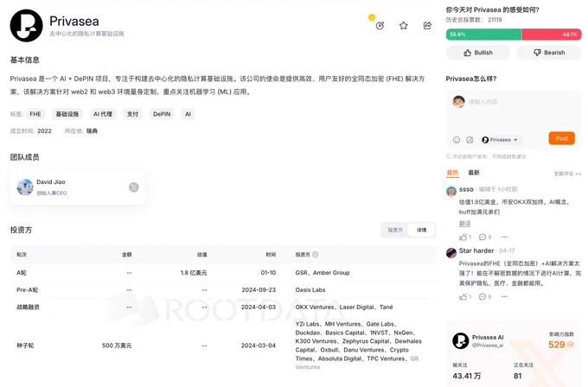Switch investors view to 详情 tab

point(421,230)
